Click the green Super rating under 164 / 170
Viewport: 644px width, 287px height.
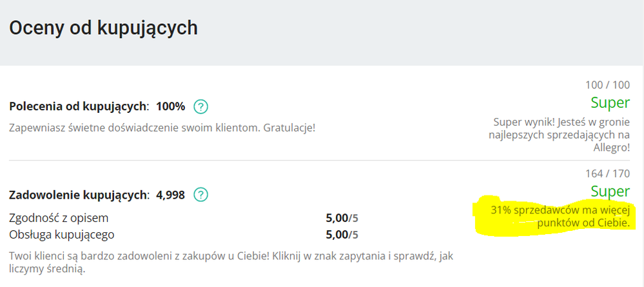click(x=610, y=192)
